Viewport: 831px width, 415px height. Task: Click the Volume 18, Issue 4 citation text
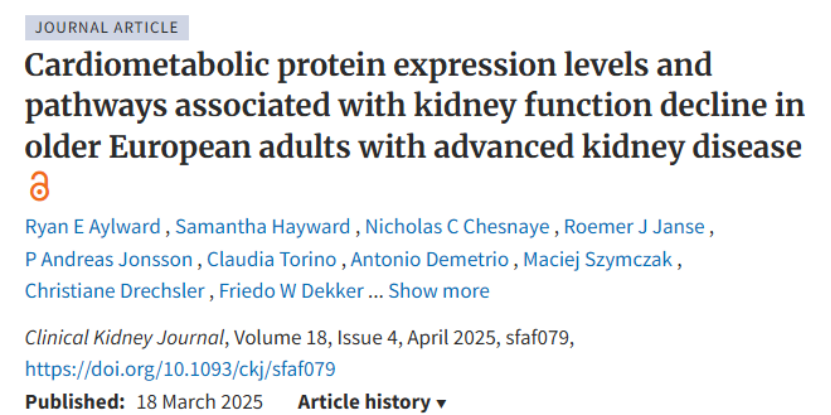315,338
